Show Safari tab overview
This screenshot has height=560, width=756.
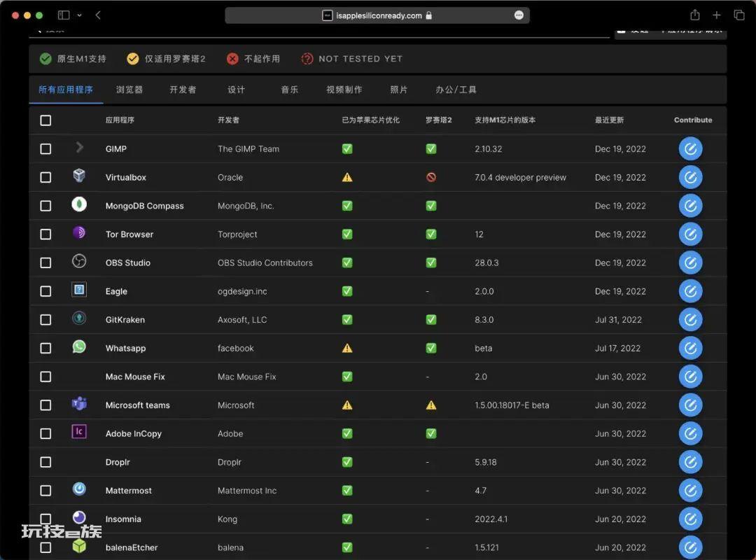(739, 15)
